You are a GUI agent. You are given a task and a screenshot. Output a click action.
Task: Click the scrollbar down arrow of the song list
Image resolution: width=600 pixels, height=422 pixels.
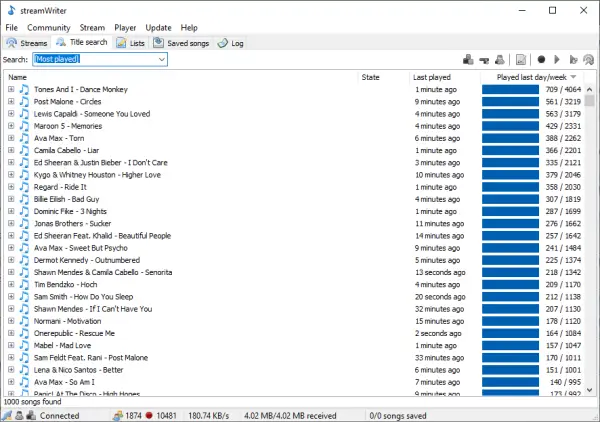coord(590,390)
